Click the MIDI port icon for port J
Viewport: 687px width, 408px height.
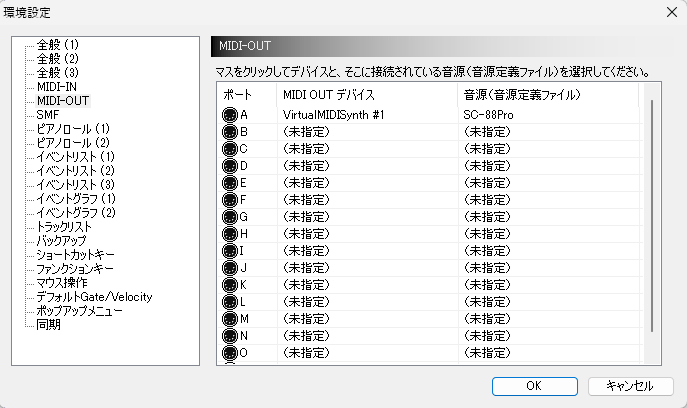click(230, 268)
